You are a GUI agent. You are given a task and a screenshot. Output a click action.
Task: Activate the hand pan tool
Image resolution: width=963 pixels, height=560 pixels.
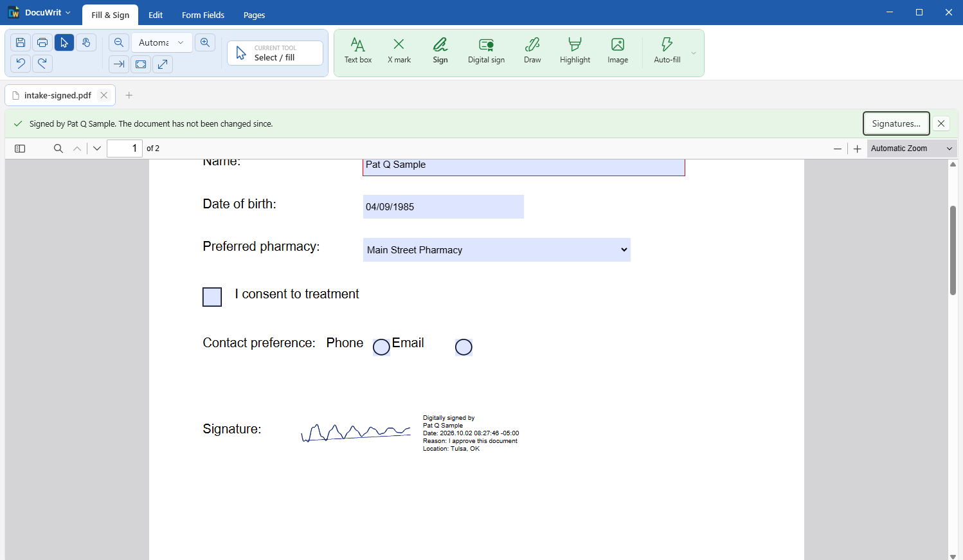(86, 42)
